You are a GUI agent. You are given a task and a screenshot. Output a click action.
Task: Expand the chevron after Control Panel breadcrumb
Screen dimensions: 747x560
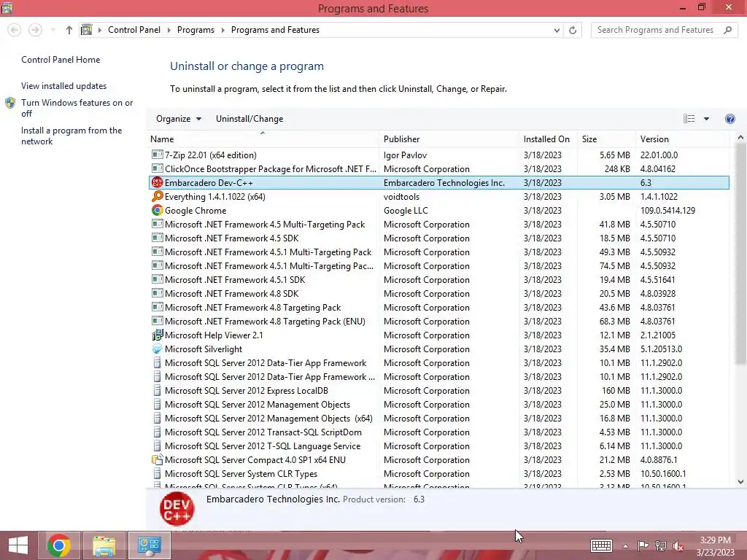169,30
